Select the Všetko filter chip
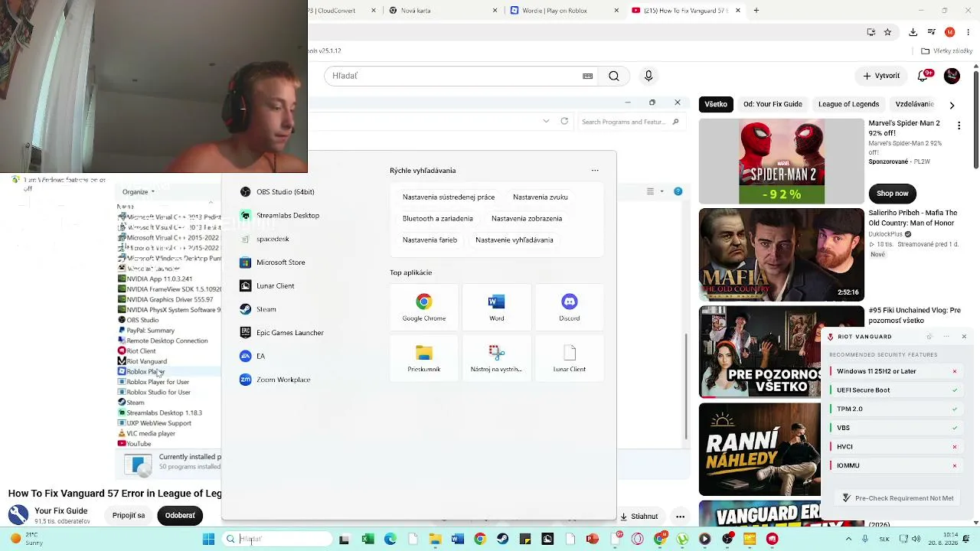The width and height of the screenshot is (980, 551). 716,104
